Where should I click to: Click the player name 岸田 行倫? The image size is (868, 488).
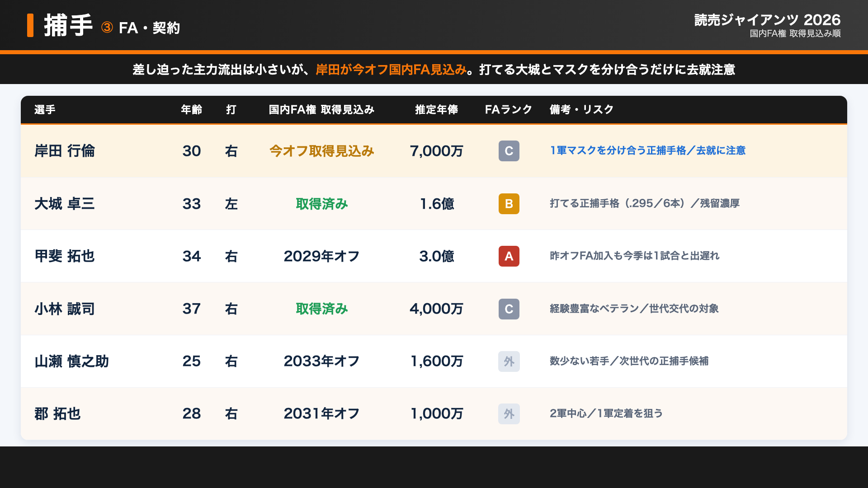pos(65,151)
